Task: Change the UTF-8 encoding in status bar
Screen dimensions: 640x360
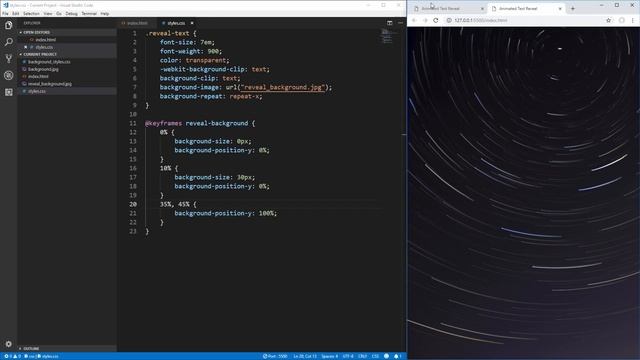Action: point(348,356)
